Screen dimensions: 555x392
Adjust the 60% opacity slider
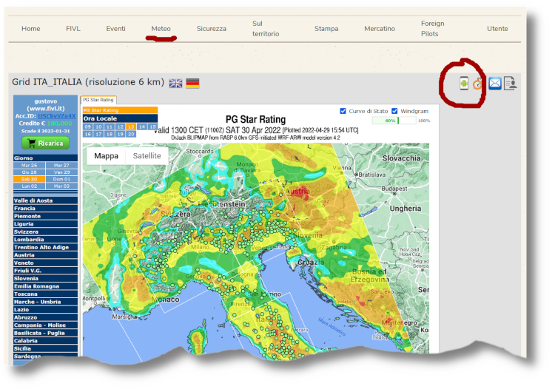coord(394,121)
